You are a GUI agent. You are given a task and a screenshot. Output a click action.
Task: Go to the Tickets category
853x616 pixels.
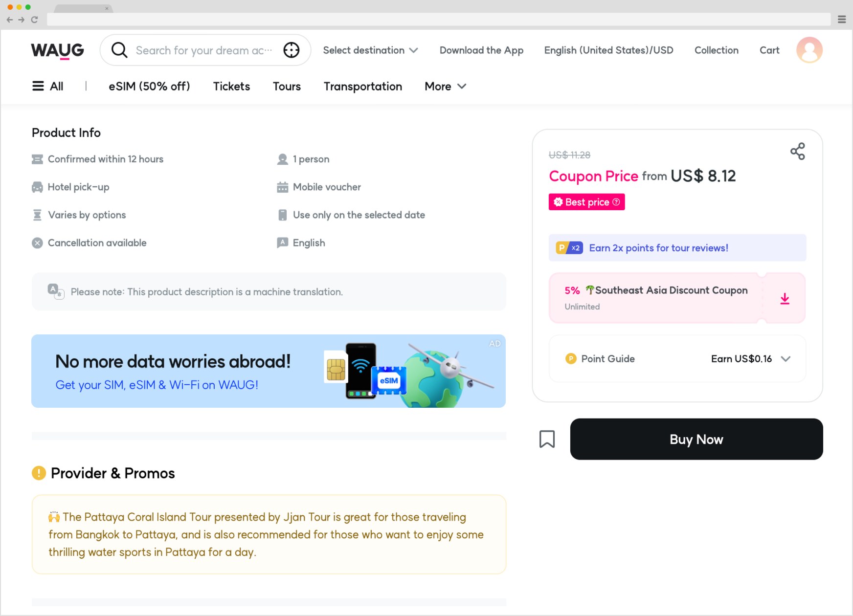231,87
